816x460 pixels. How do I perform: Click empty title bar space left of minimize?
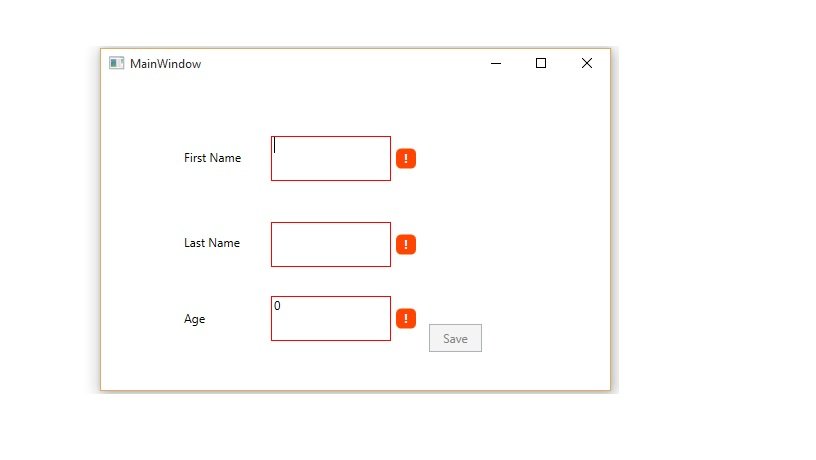click(x=350, y=63)
